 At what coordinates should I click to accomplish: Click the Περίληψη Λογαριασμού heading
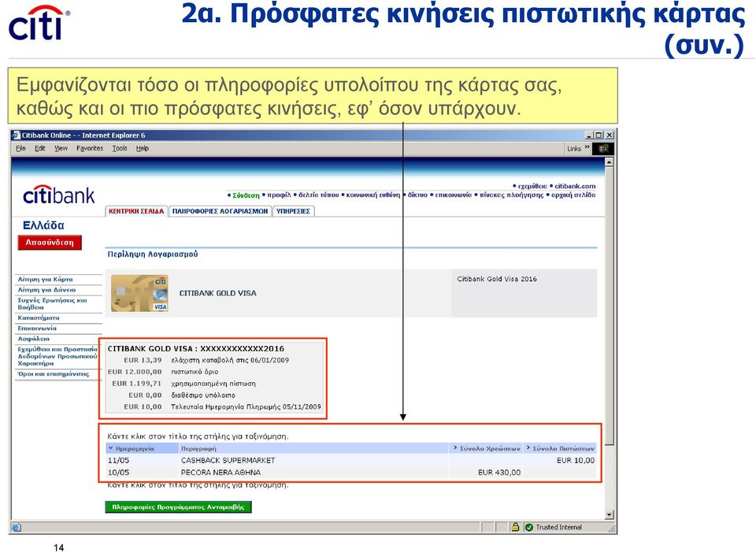[x=152, y=254]
